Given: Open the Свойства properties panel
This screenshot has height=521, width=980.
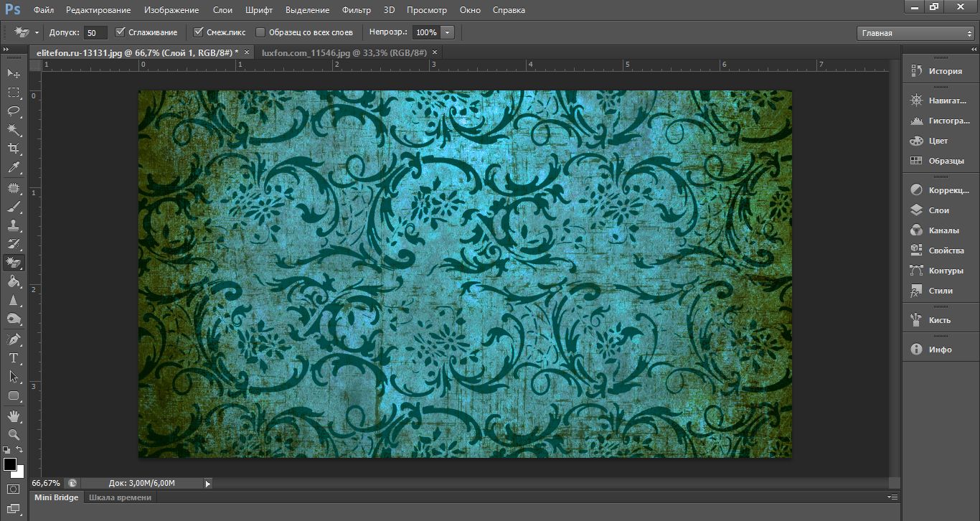Looking at the screenshot, I should (x=941, y=250).
